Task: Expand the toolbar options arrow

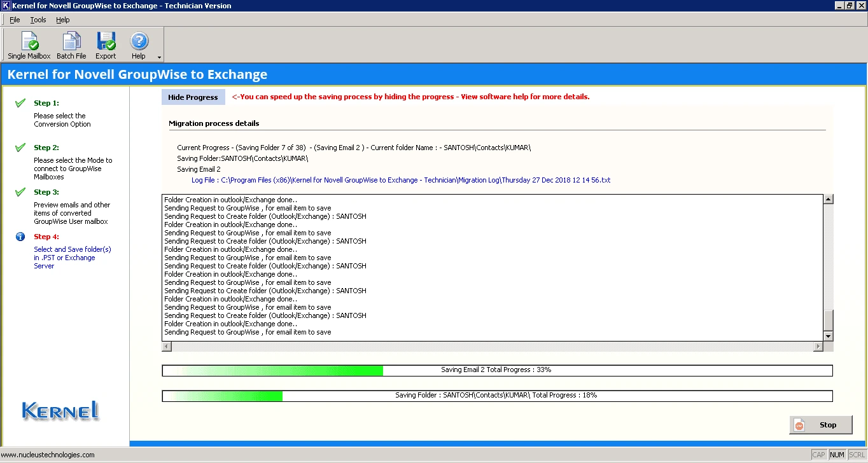Action: click(x=159, y=57)
